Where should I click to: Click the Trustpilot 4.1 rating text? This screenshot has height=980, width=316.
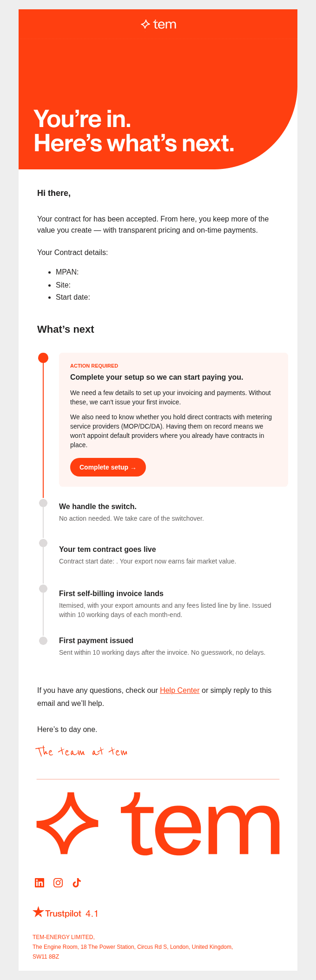point(92,913)
